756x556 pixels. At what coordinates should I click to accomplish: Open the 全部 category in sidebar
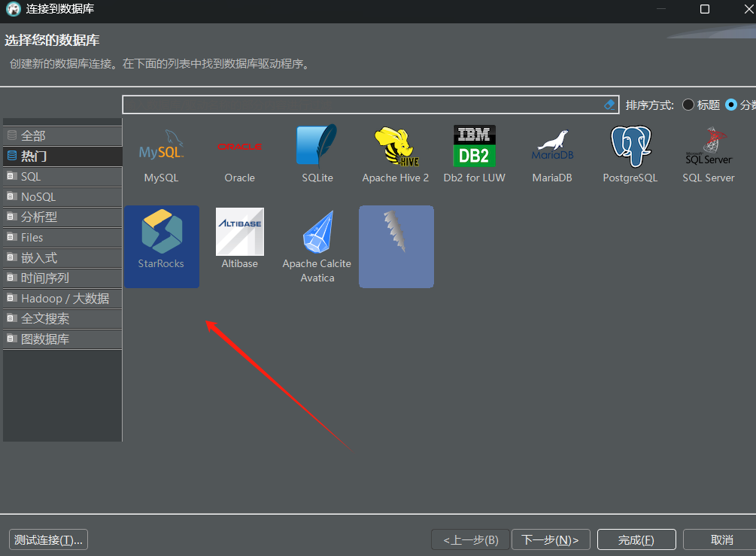pyautogui.click(x=62, y=136)
